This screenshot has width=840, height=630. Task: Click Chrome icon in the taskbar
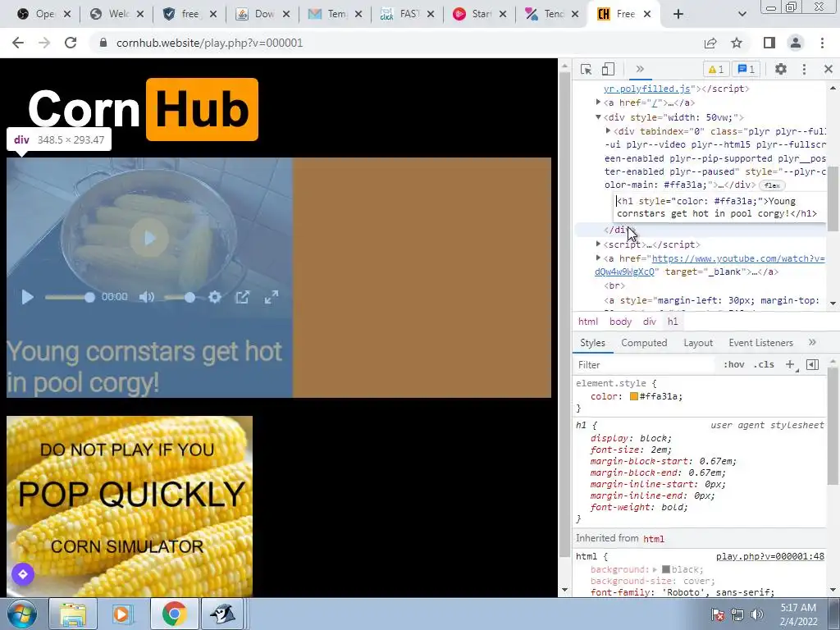[174, 614]
